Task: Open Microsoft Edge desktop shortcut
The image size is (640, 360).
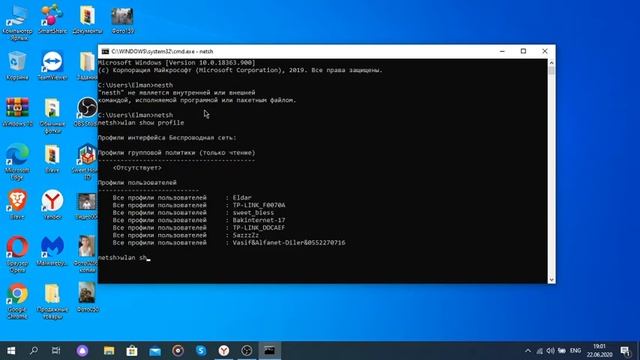Action: [17, 162]
